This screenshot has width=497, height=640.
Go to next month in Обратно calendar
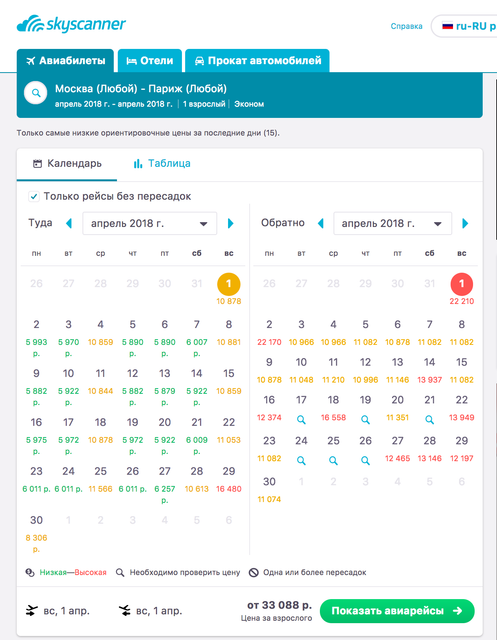click(x=465, y=223)
